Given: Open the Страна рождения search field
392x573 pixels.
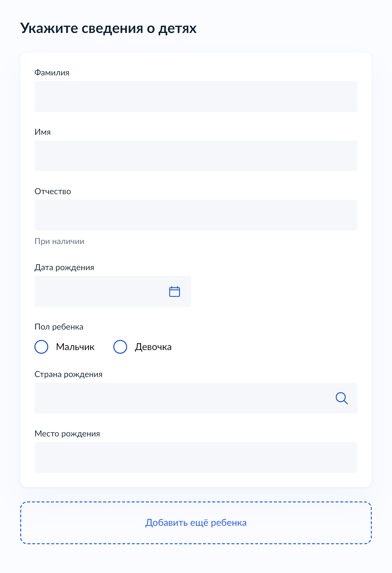Looking at the screenshot, I should [x=196, y=398].
